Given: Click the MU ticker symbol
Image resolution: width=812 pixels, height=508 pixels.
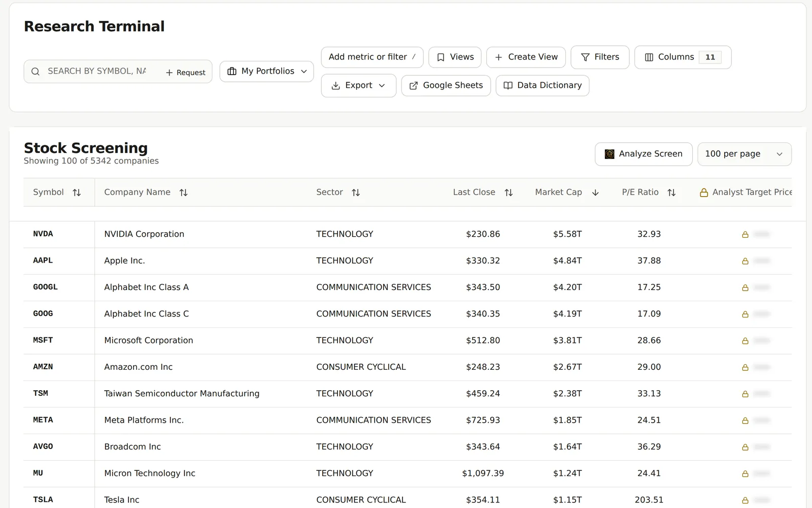Looking at the screenshot, I should pyautogui.click(x=38, y=473).
